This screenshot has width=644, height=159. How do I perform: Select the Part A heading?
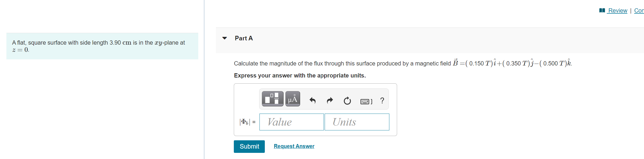point(243,38)
